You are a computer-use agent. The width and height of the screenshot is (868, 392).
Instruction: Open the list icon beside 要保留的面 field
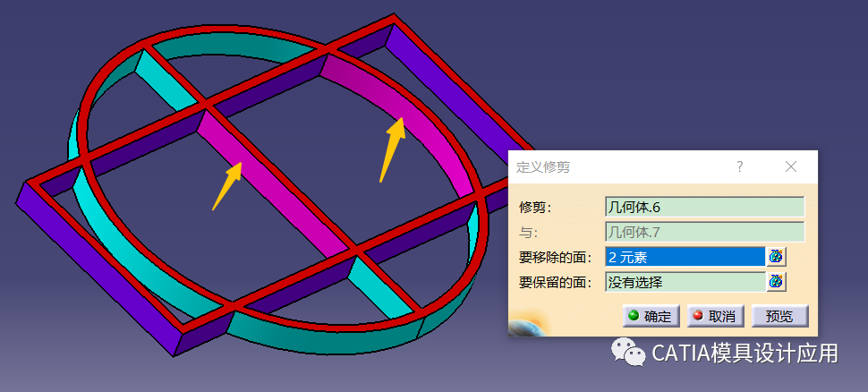tap(777, 283)
